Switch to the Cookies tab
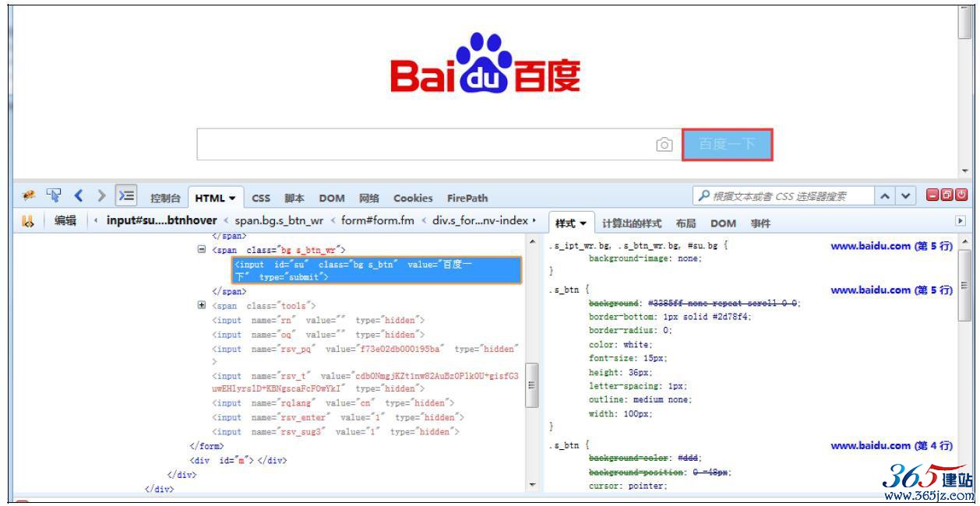The height and width of the screenshot is (506, 980). tap(412, 199)
